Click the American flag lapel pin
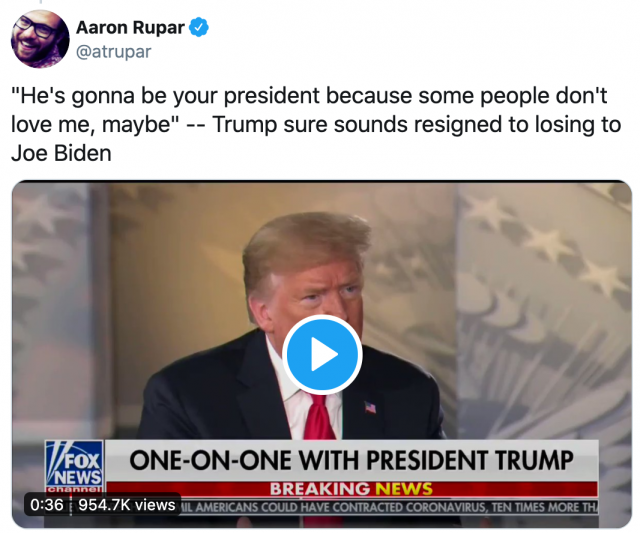The height and width of the screenshot is (533, 640). click(x=370, y=407)
